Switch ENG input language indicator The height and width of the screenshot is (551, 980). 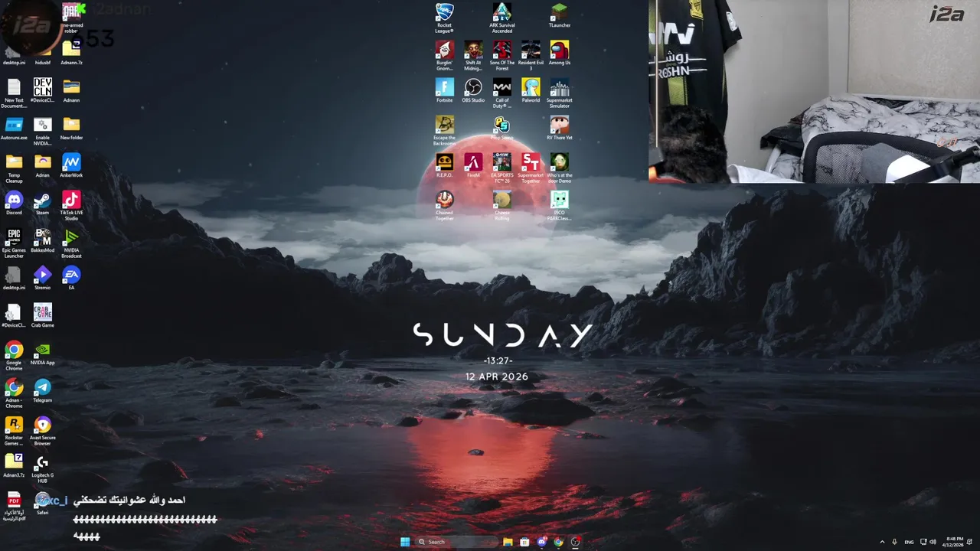click(x=909, y=542)
